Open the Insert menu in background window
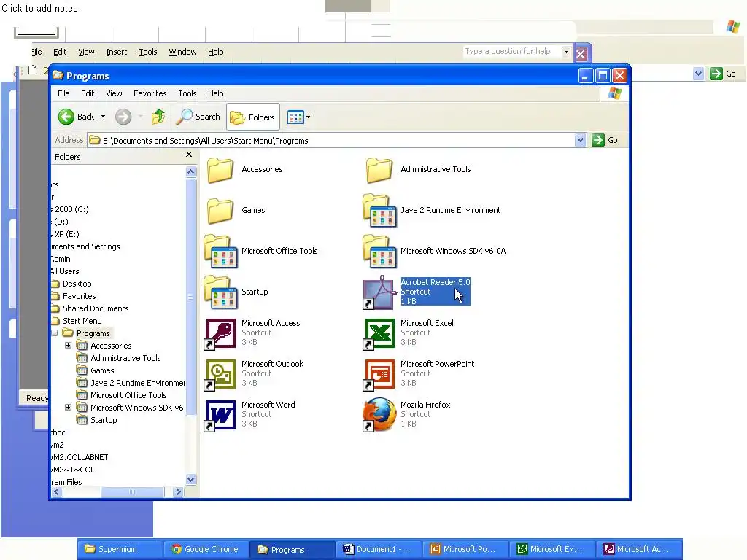This screenshot has height=560, width=747. 116,52
